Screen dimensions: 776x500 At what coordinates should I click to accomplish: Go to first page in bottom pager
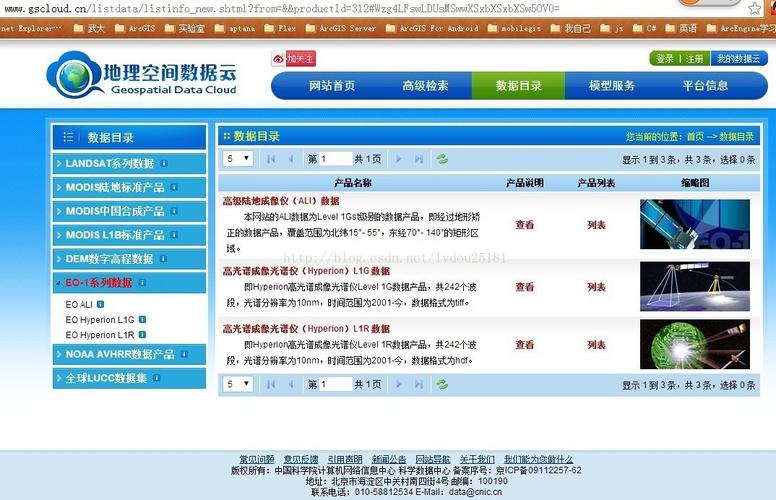click(x=271, y=384)
